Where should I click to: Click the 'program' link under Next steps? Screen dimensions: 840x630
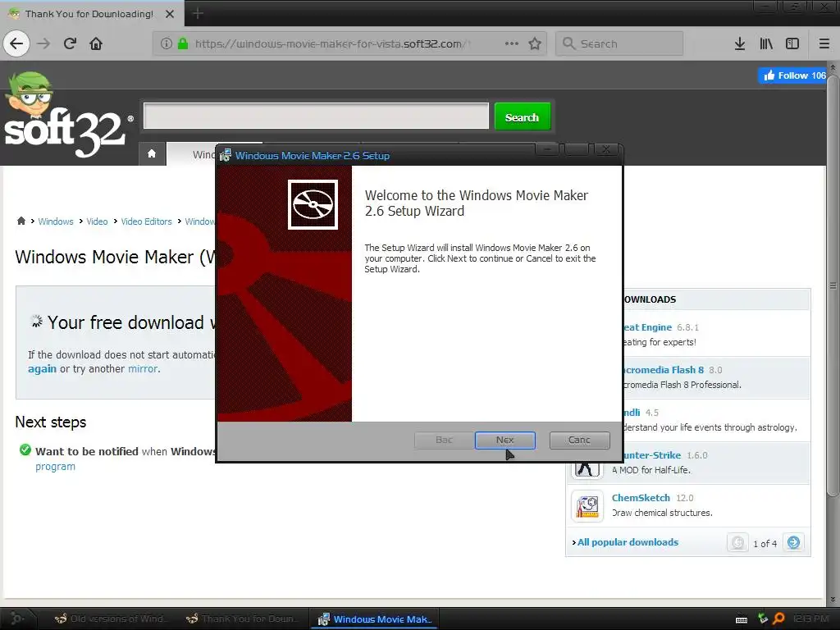55,467
